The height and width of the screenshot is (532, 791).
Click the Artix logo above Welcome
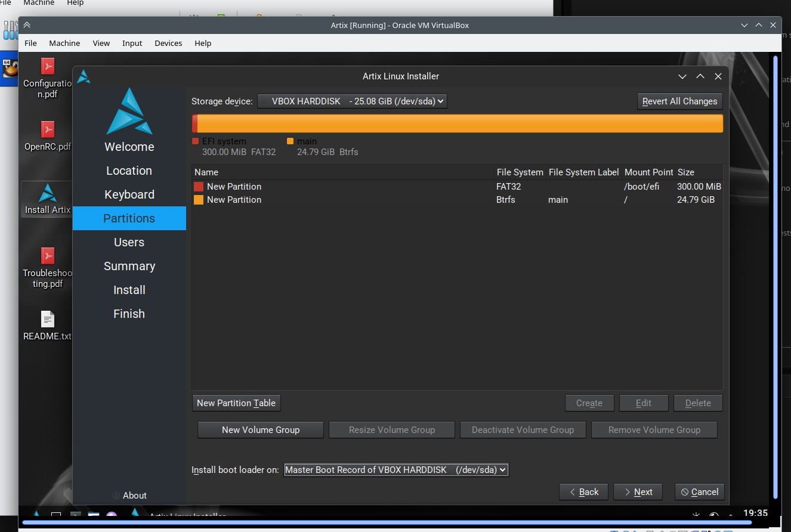[x=129, y=111]
